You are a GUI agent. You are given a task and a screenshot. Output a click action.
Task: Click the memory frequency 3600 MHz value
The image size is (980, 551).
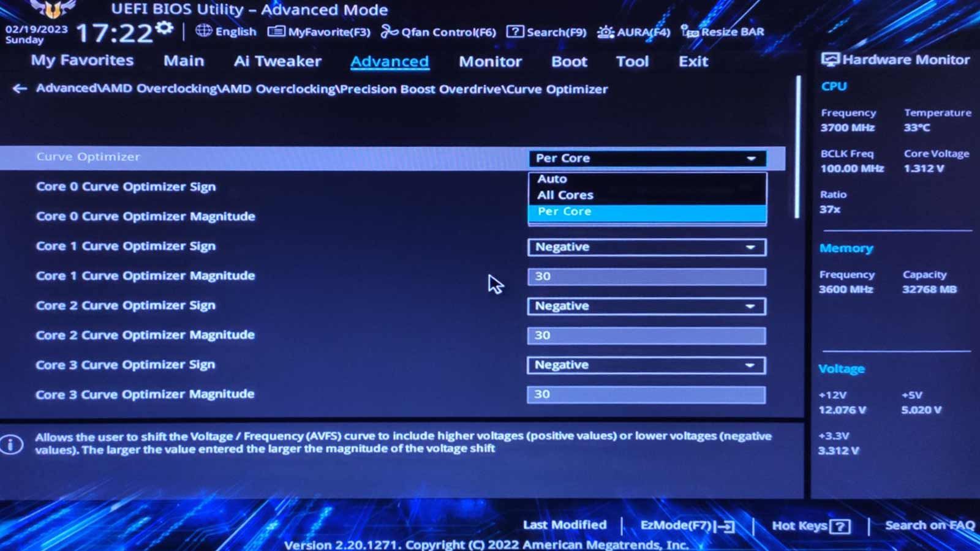[x=846, y=290]
